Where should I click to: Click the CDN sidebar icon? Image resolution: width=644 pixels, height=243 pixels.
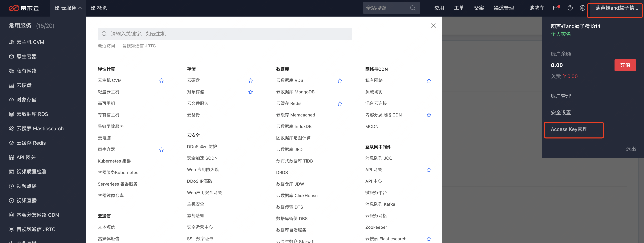click(11, 215)
